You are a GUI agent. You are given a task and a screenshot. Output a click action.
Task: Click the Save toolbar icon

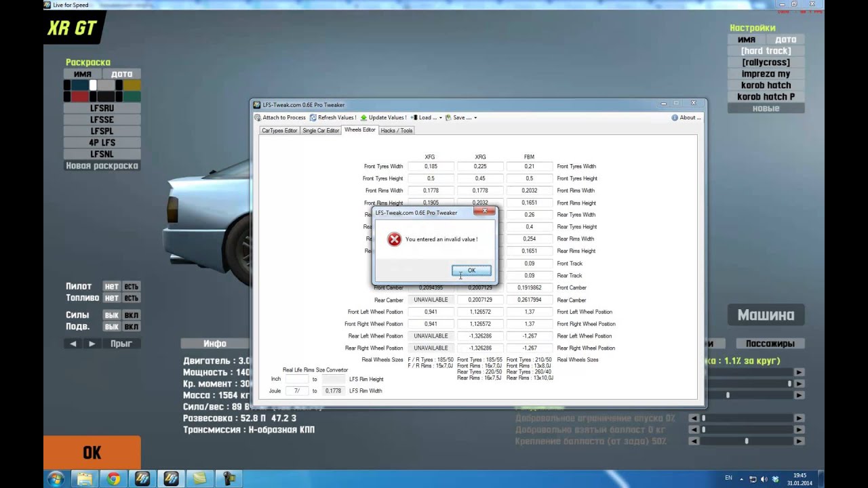coord(448,118)
